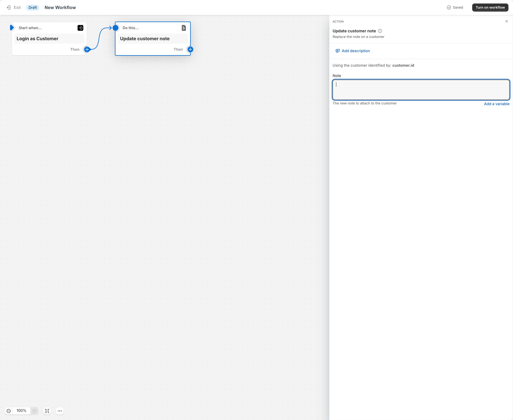
Task: Click the zoom in plus icon
Action: [35, 411]
